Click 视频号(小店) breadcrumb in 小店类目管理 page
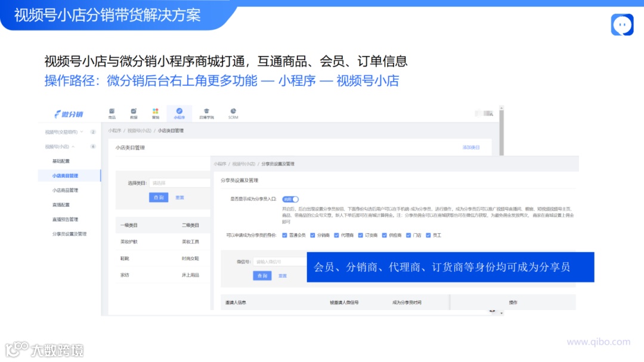 [139, 131]
